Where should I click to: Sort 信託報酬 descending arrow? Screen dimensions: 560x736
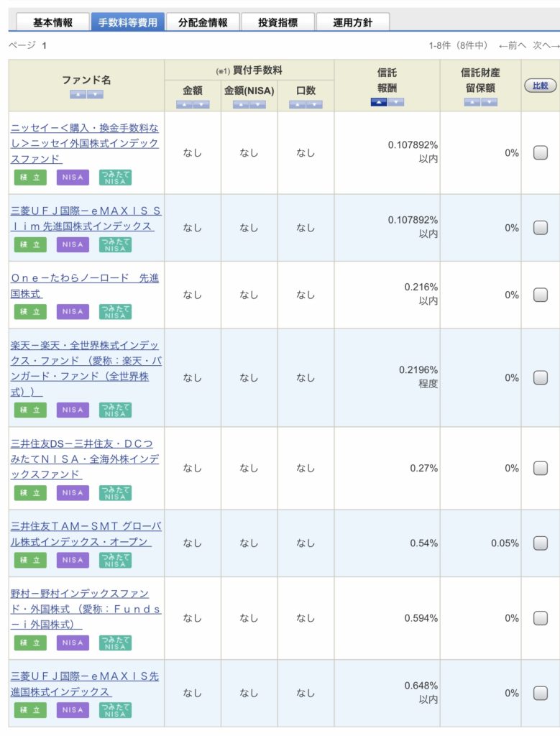coord(395,102)
